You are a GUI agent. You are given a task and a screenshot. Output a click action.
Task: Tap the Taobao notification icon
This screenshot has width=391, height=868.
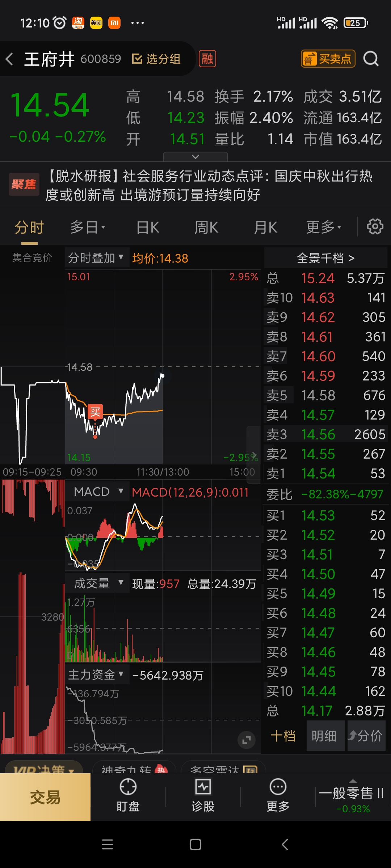(x=78, y=23)
